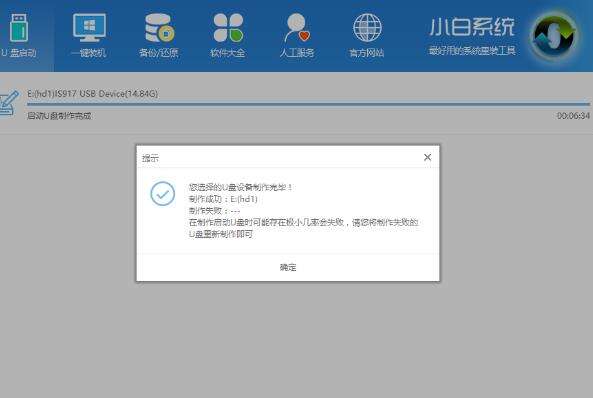The image size is (593, 398).
Task: Click the elapsed time 00:06:34
Action: click(573, 116)
